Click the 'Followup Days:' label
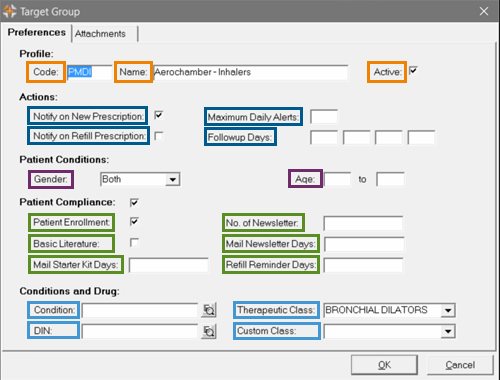 click(x=240, y=137)
